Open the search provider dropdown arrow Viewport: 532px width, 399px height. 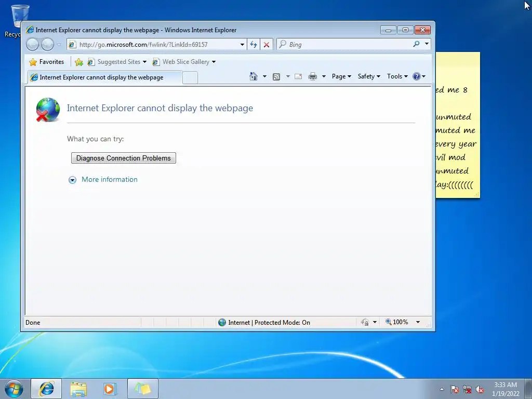pos(427,44)
